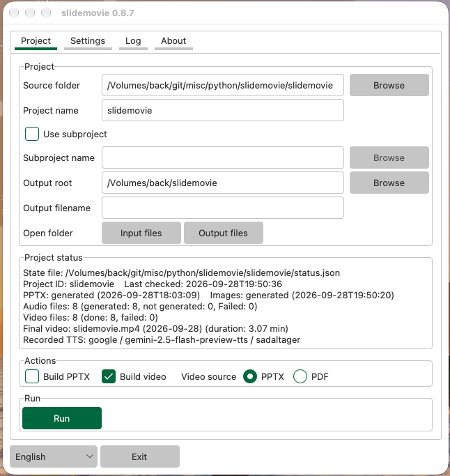Click the Exit button
This screenshot has width=450, height=476.
coord(140,456)
